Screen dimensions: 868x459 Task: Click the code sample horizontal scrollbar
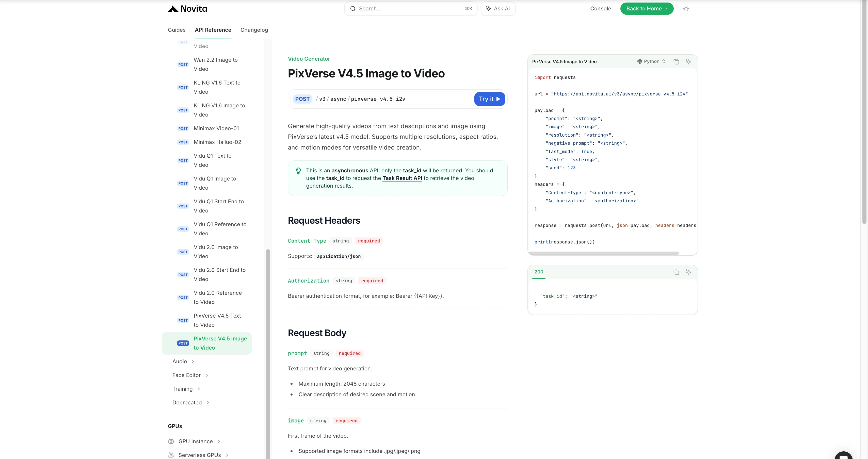coord(603,253)
